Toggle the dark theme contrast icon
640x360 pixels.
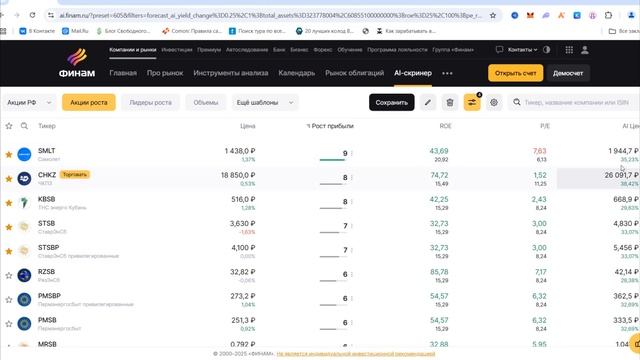(x=547, y=49)
